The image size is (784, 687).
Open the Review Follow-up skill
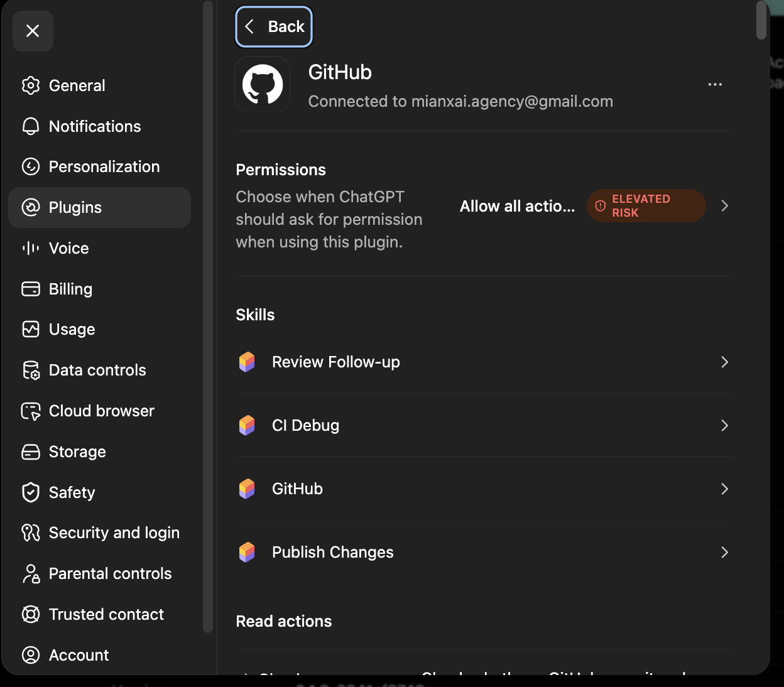[x=484, y=362]
